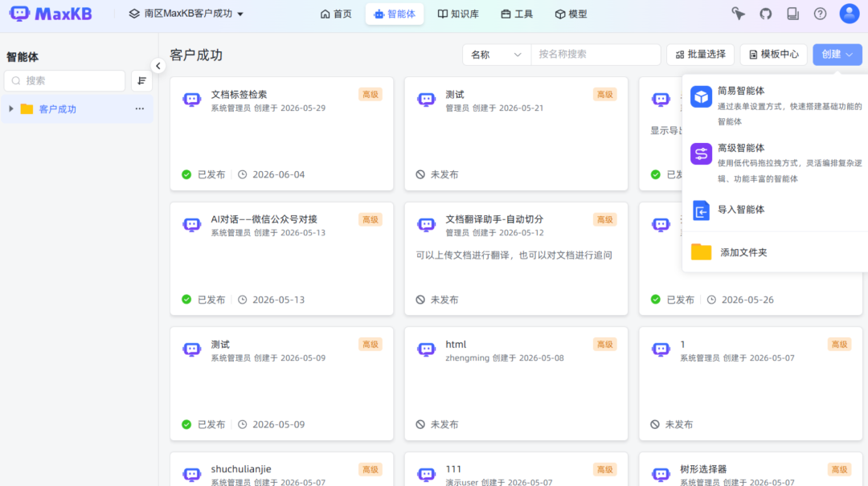Open the user avatar menu
This screenshot has width=868, height=486.
pos(850,14)
